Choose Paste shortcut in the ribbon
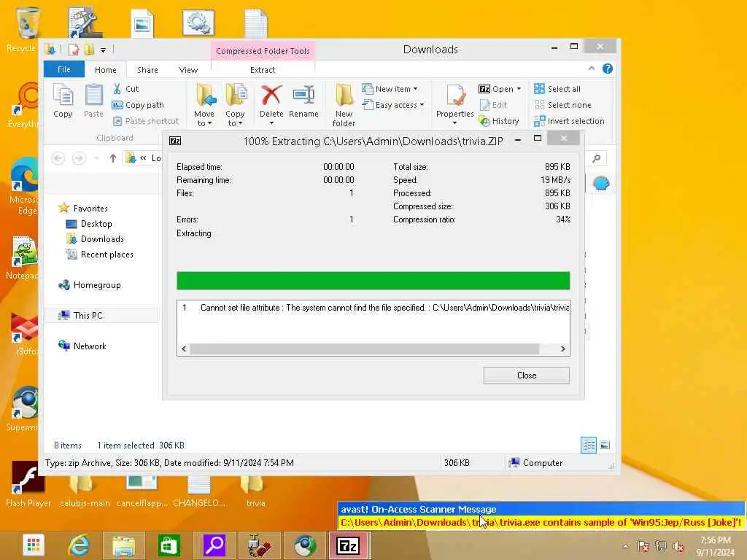 (x=146, y=121)
